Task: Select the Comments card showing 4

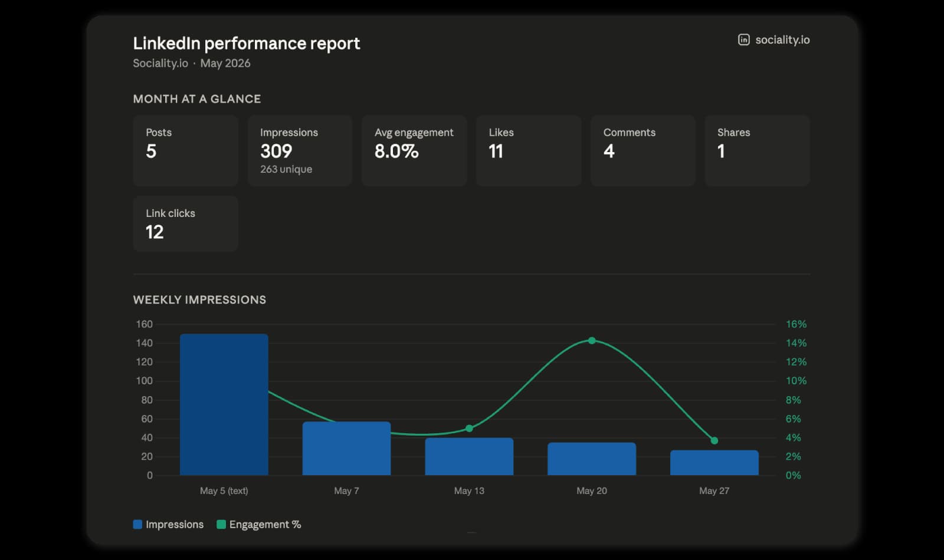Action: 643,151
